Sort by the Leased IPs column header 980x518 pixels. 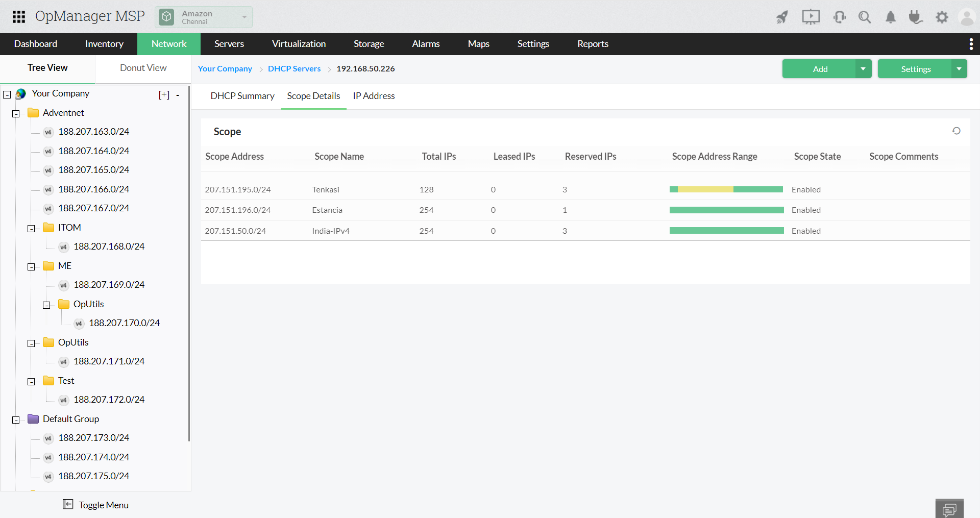(514, 157)
